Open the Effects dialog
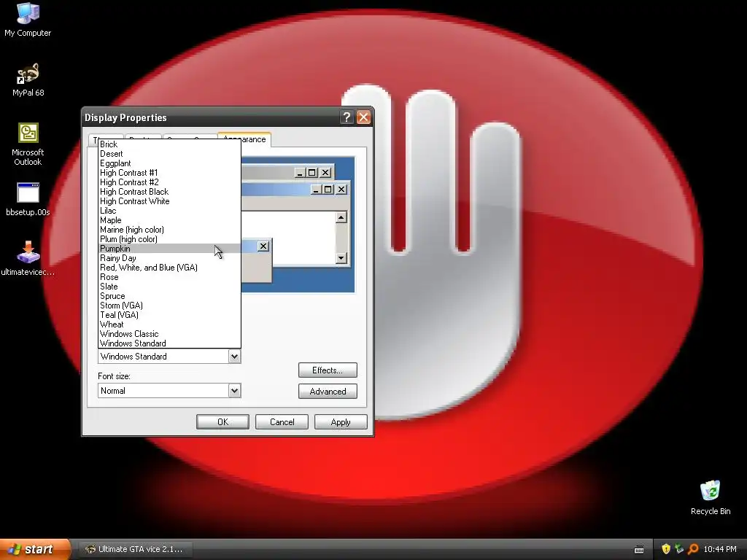 (328, 370)
